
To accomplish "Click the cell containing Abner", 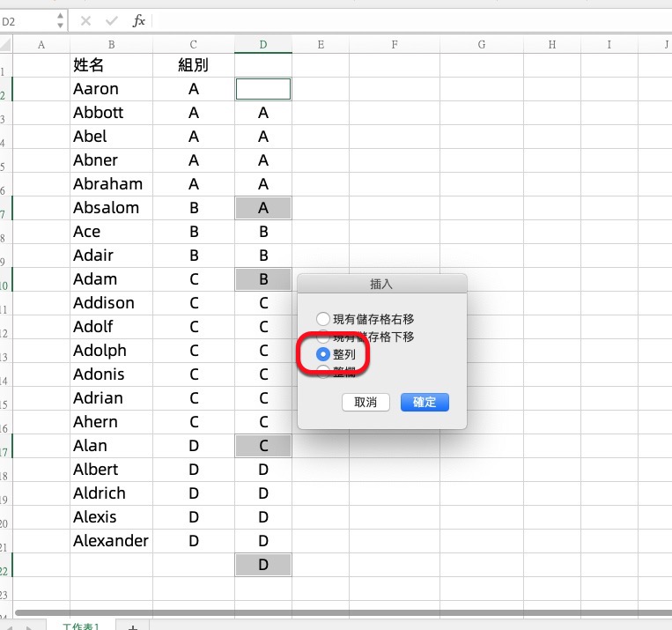I will (112, 160).
